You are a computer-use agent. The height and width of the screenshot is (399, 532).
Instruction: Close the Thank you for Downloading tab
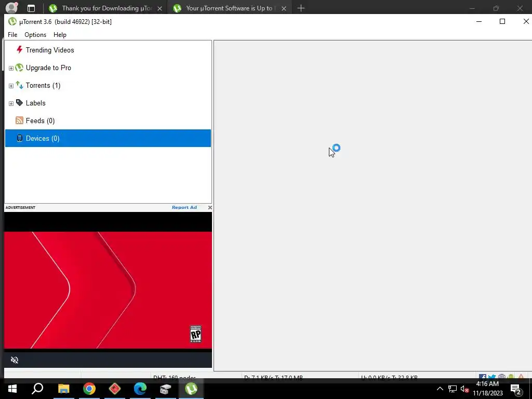[x=160, y=8]
